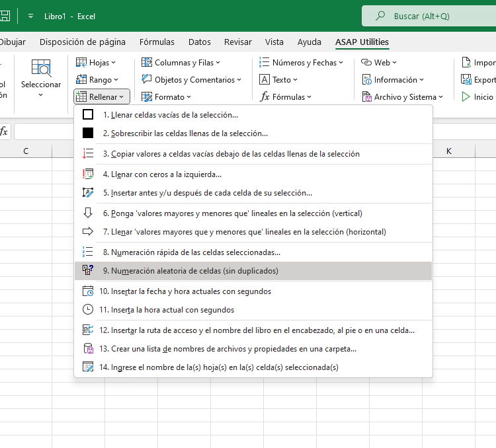Click the search magnifier icon

coord(380,15)
